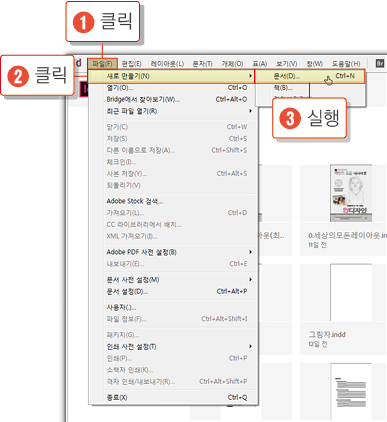Select 문서 사전 설정(M) entry
Viewport: 387px width, 422px height.
coord(173,280)
